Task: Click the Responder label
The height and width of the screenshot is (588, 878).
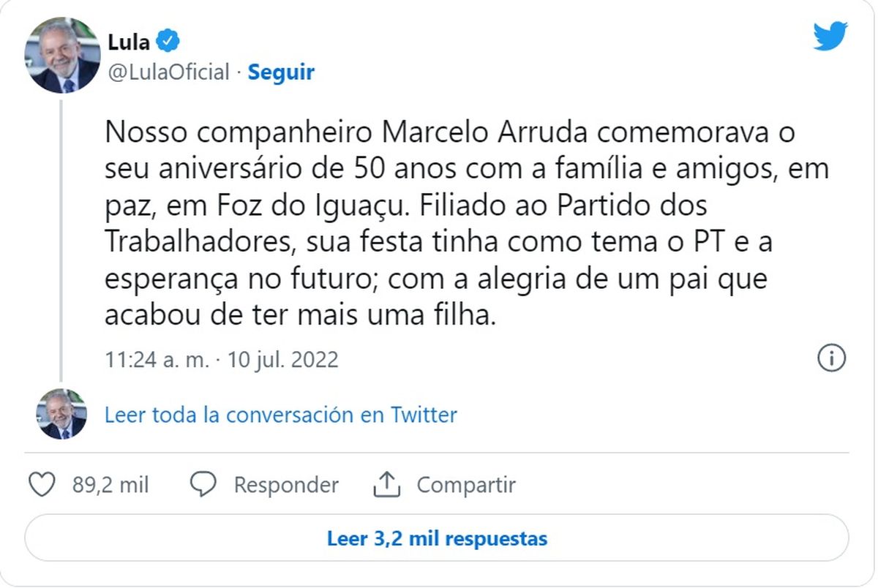Action: click(286, 485)
